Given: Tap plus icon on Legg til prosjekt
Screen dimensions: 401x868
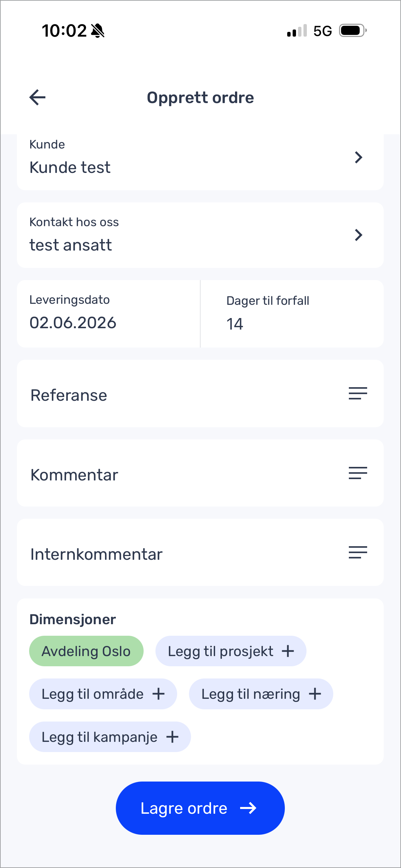Looking at the screenshot, I should point(288,651).
